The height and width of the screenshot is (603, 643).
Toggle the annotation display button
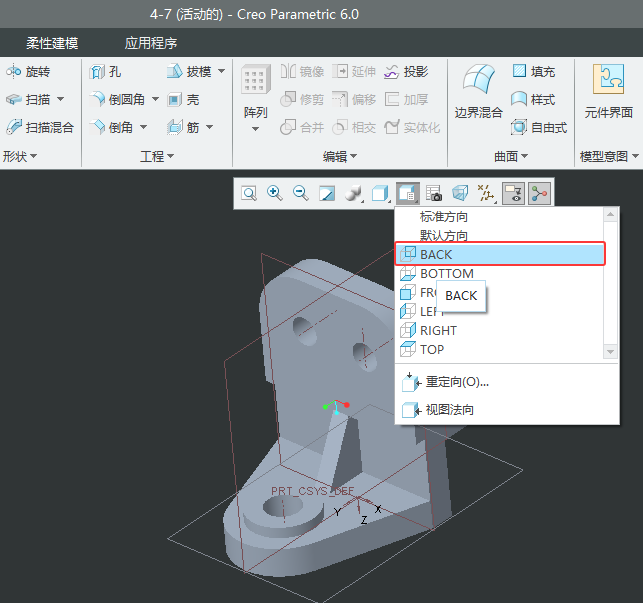513,194
